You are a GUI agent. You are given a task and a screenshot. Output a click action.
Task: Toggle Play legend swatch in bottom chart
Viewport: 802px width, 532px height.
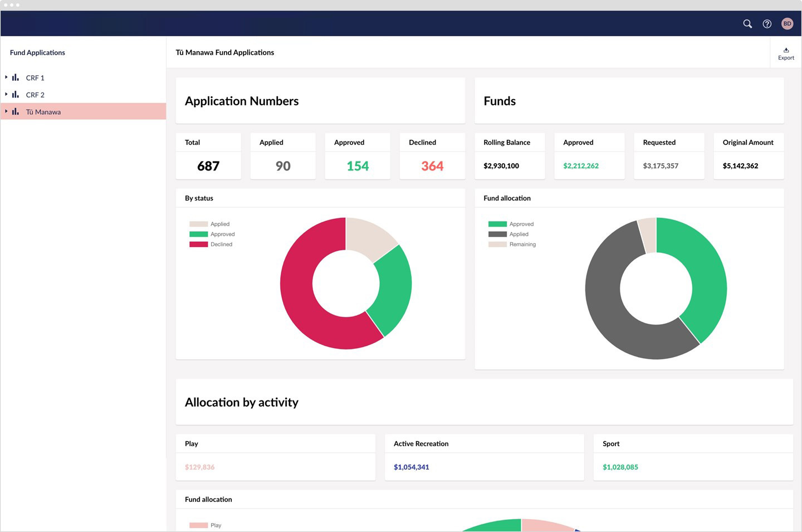198,525
